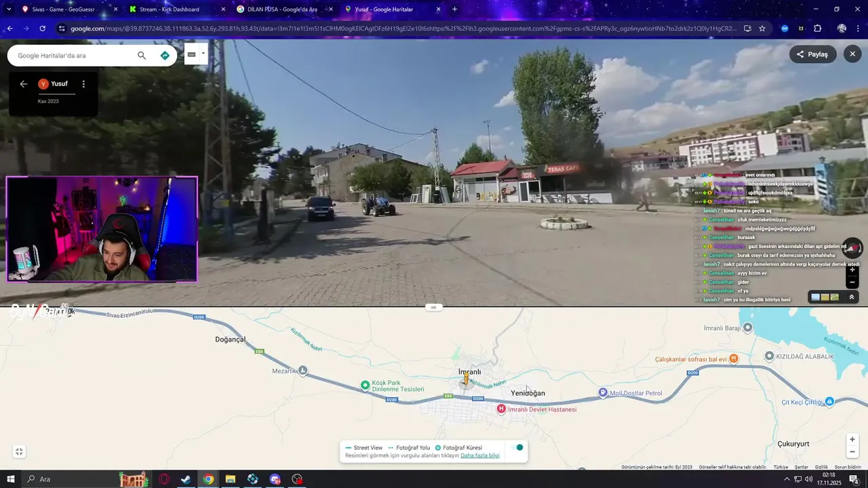This screenshot has width=868, height=488.
Task: Open Opera GX from the taskbar
Action: point(164,479)
